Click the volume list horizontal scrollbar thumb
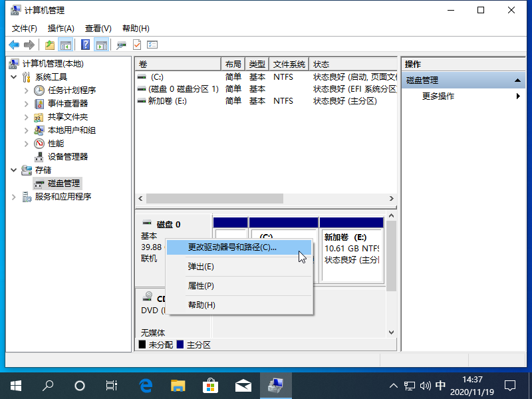 point(214,198)
